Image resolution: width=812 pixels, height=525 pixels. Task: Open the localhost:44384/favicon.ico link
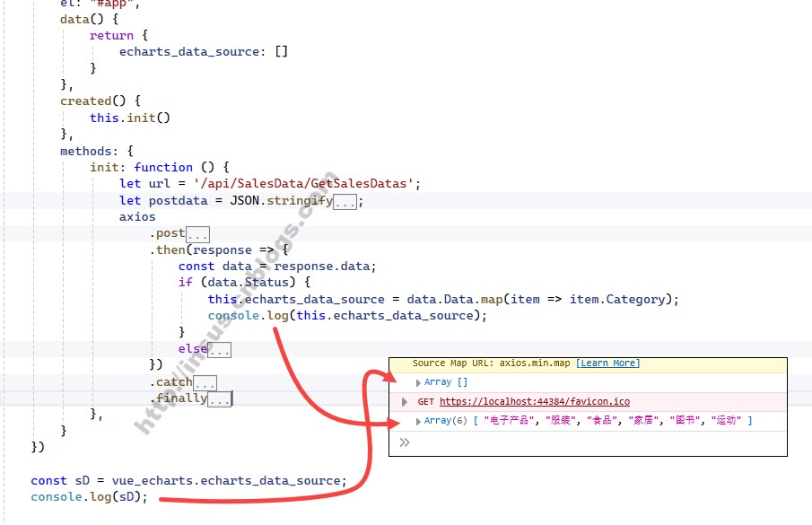[535, 402]
